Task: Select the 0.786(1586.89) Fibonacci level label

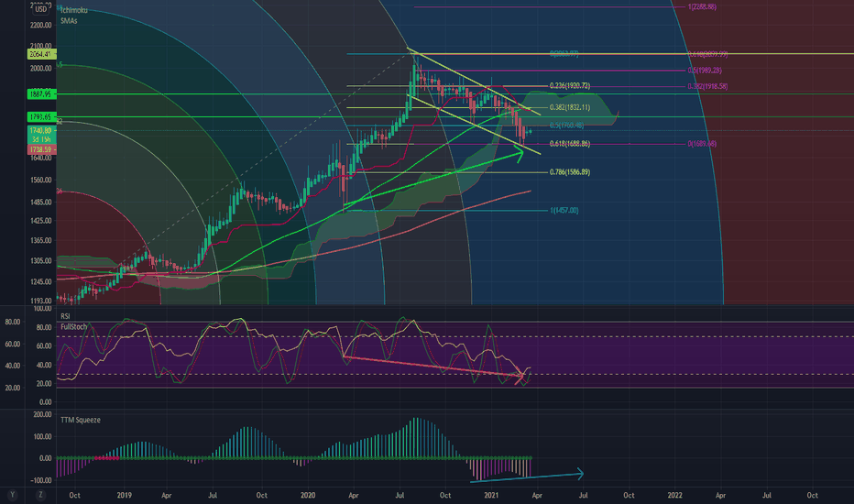Action: [570, 172]
